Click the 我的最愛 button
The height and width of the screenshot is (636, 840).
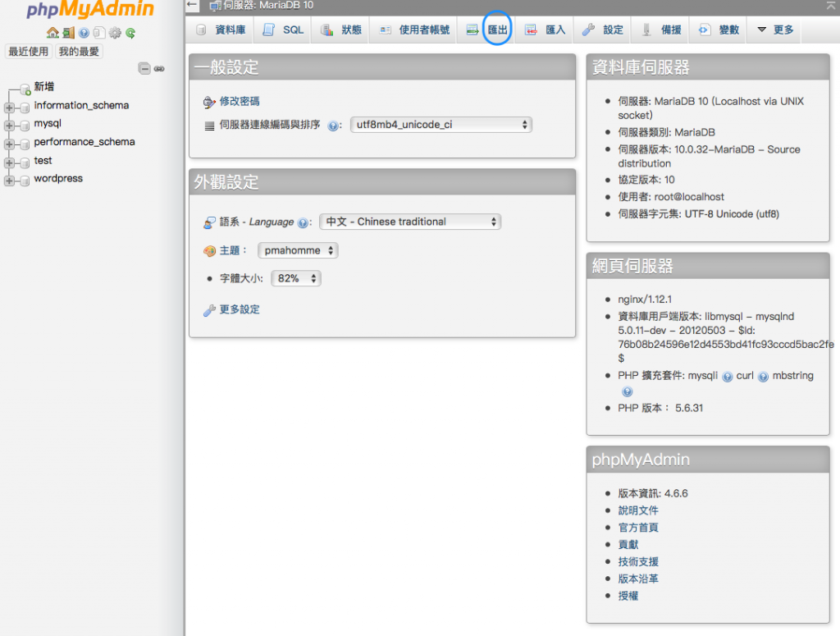click(x=79, y=52)
